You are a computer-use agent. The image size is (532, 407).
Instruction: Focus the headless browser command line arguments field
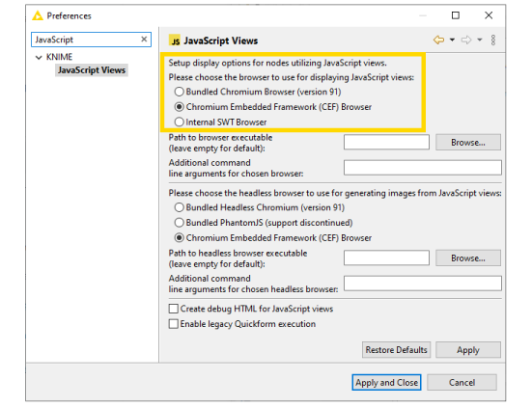click(x=422, y=284)
